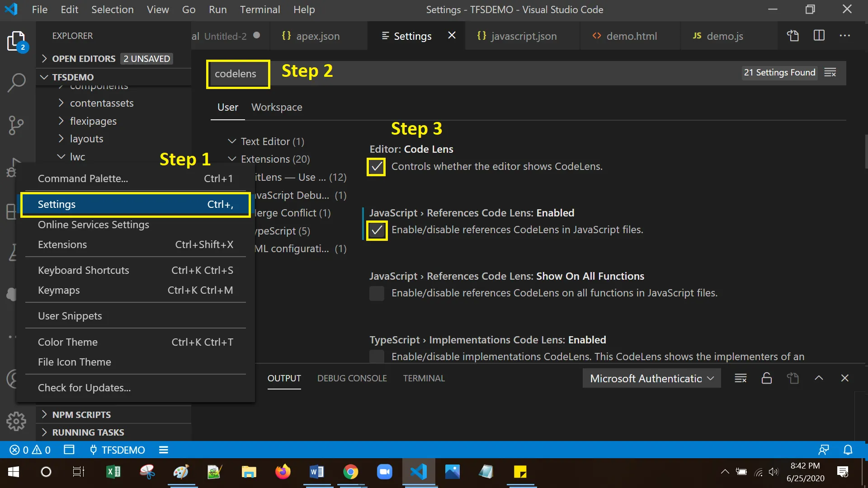Switch to the demo.html tab
Viewport: 868px width, 488px height.
click(x=631, y=36)
